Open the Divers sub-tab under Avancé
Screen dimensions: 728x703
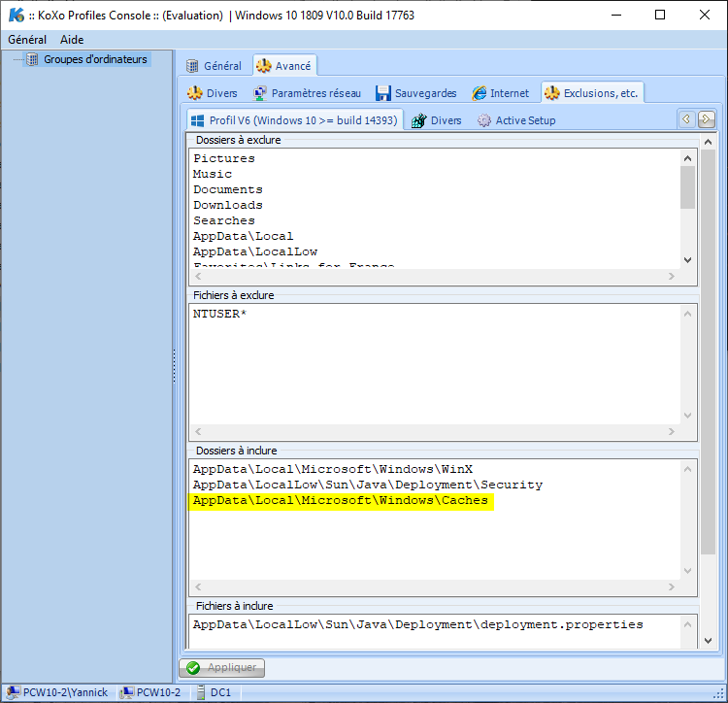[x=213, y=93]
